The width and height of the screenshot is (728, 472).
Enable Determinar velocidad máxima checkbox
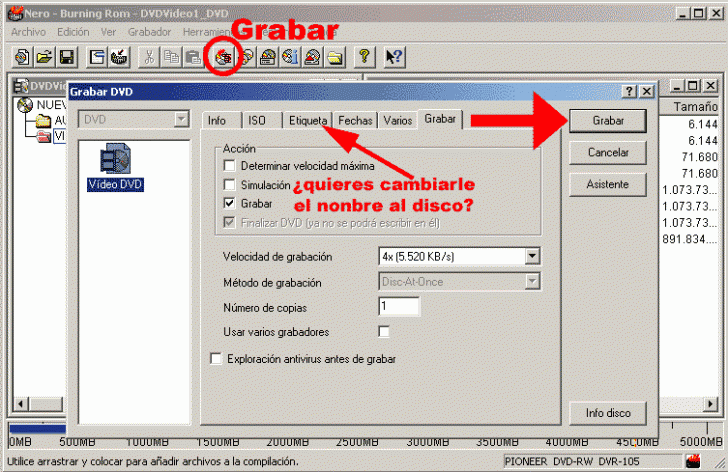(x=229, y=166)
